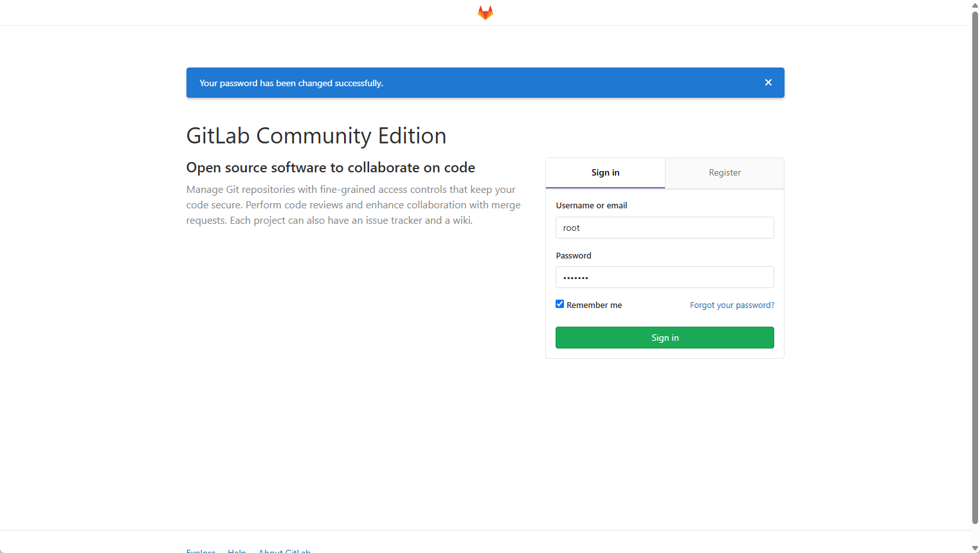The width and height of the screenshot is (980, 553).
Task: Click the scrollbar down arrow
Action: click(975, 548)
